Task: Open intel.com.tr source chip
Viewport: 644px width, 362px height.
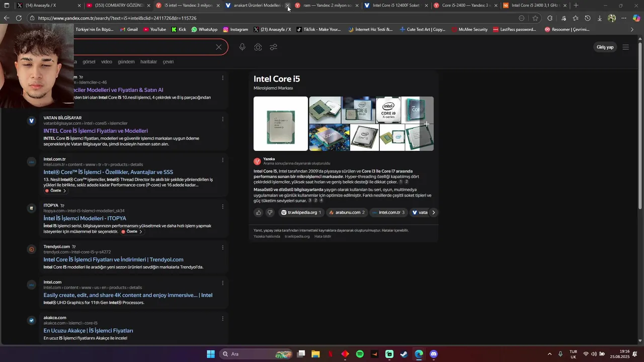Action: pos(388,213)
